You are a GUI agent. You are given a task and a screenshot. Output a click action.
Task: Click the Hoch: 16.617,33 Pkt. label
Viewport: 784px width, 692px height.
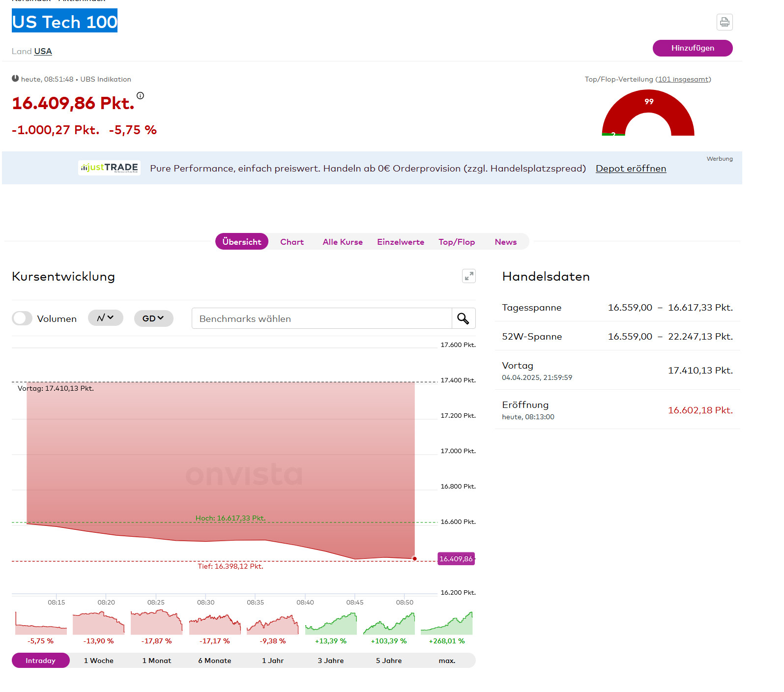pos(231,518)
